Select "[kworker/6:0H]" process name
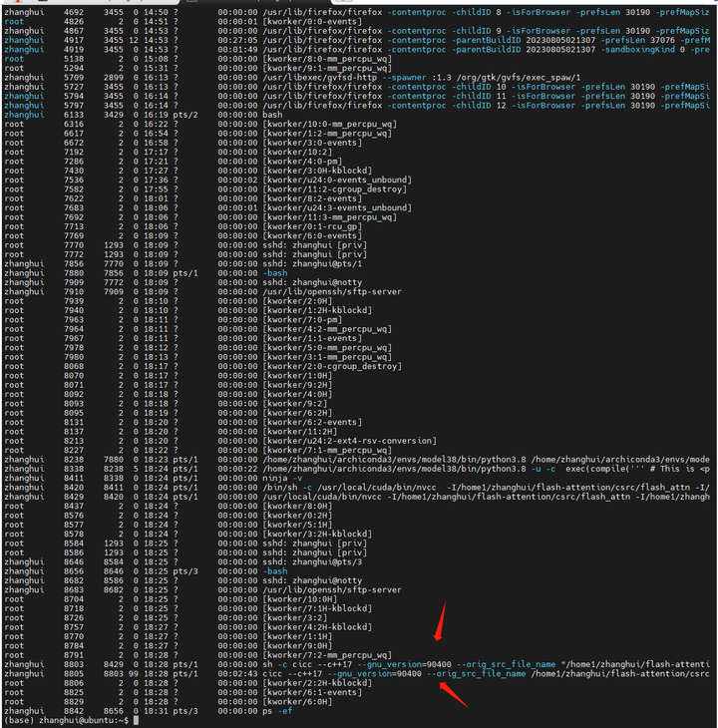 297,701
